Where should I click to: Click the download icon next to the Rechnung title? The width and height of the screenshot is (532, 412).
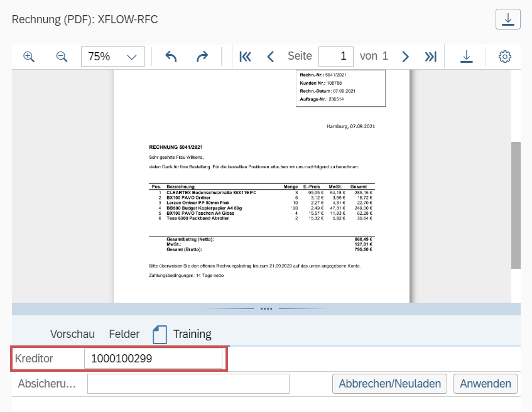[x=508, y=19]
